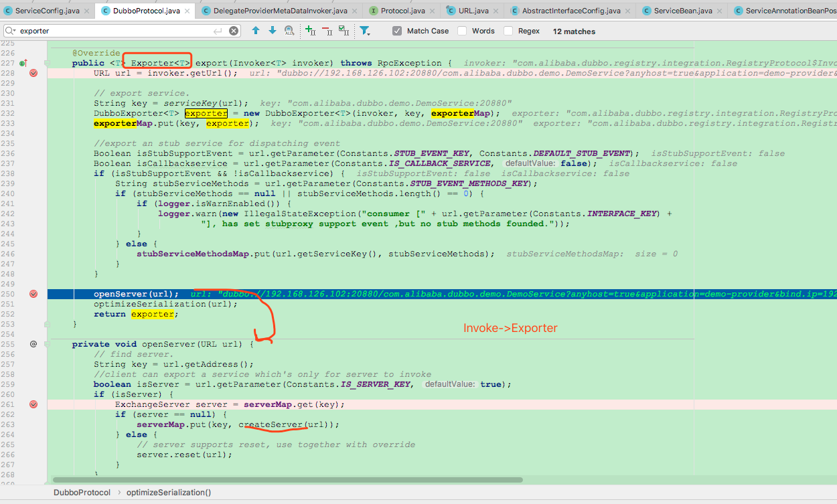Image resolution: width=837 pixels, height=504 pixels.
Task: Click the Find All magnifier icon
Action: pos(289,31)
